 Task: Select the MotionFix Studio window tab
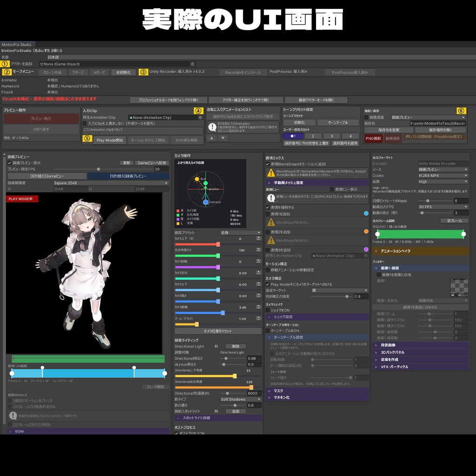coord(17,45)
